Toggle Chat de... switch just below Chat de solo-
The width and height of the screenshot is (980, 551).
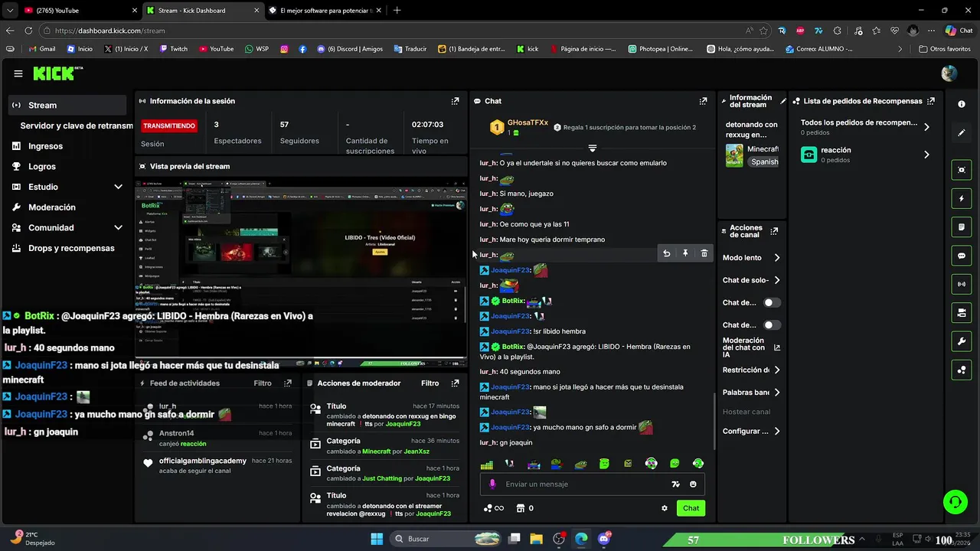tap(772, 303)
